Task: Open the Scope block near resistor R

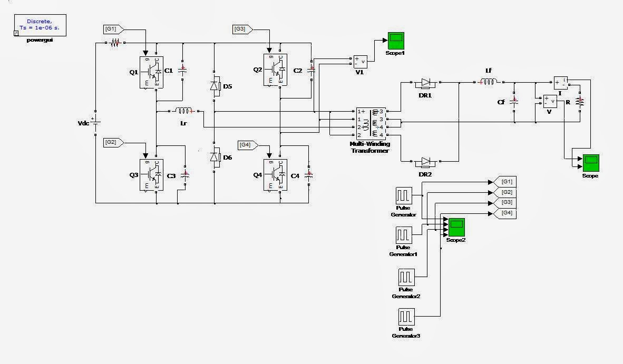Action: point(590,163)
